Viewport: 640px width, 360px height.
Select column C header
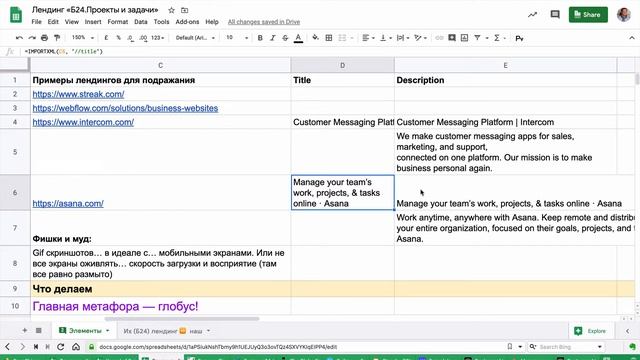pyautogui.click(x=160, y=65)
